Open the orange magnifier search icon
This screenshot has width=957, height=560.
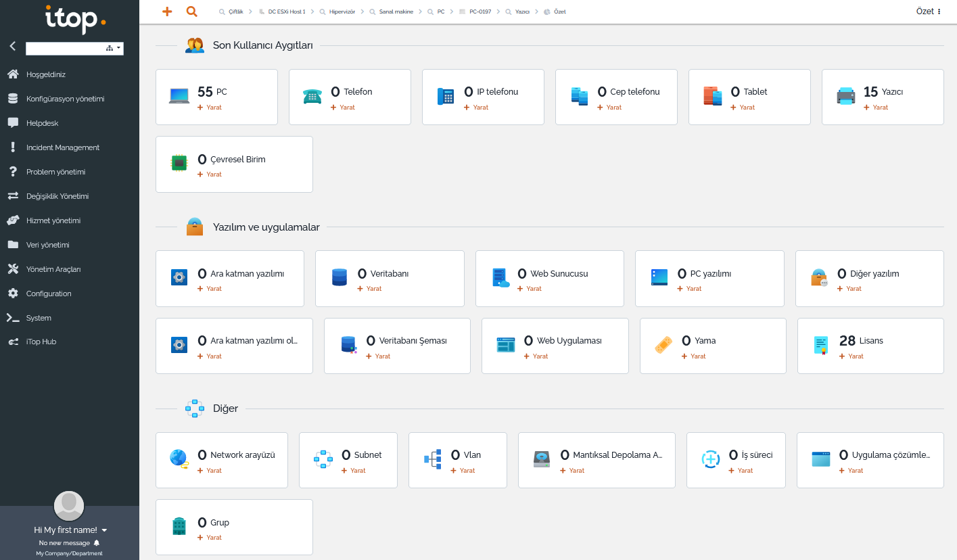pyautogui.click(x=191, y=11)
